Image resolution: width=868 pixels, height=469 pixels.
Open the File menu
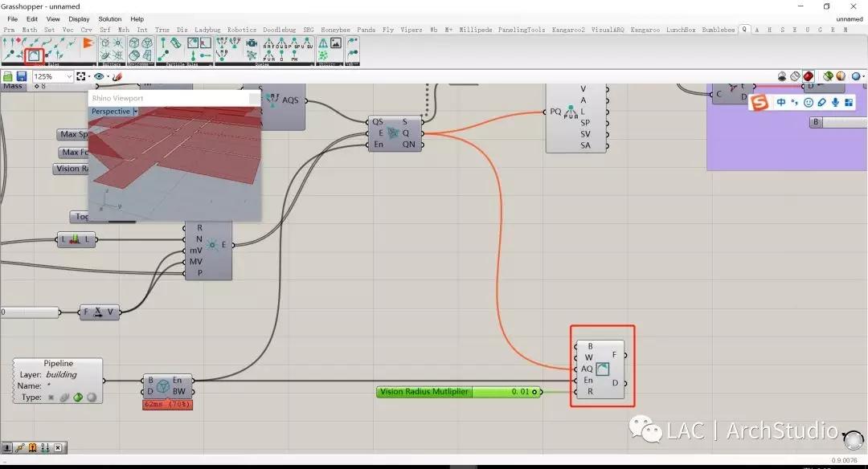[x=12, y=18]
